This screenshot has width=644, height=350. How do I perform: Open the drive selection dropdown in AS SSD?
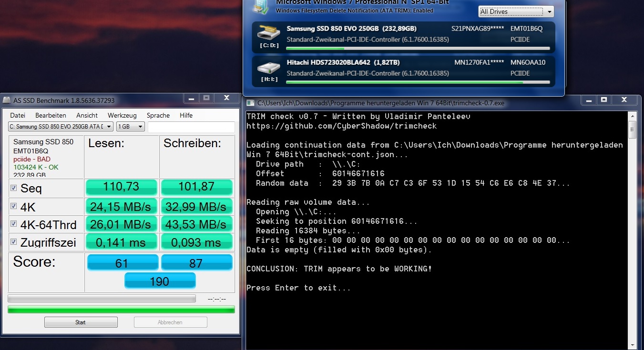pyautogui.click(x=61, y=127)
